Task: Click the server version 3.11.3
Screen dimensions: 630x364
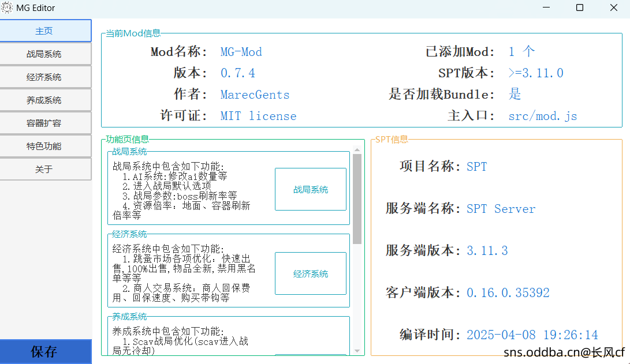Action: [x=487, y=251]
